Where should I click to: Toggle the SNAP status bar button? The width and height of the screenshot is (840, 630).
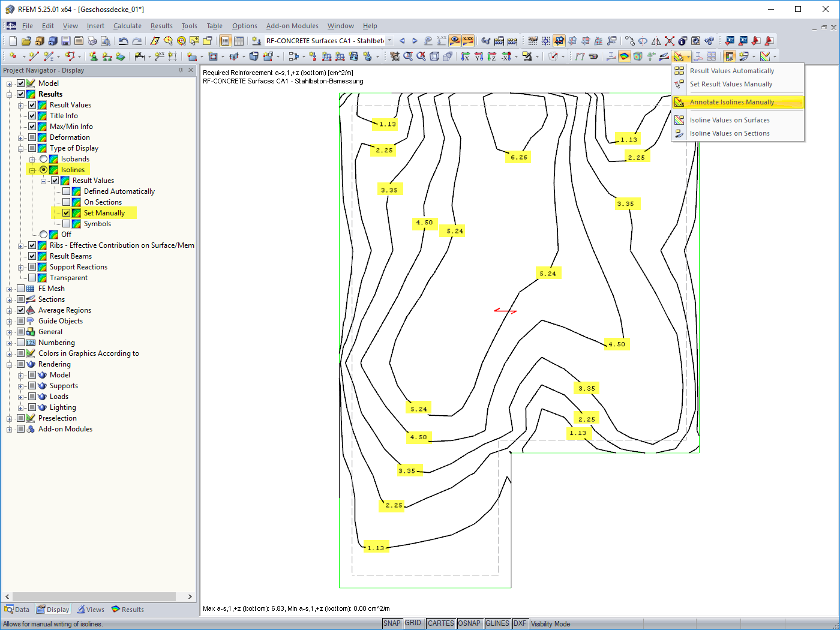(x=392, y=623)
